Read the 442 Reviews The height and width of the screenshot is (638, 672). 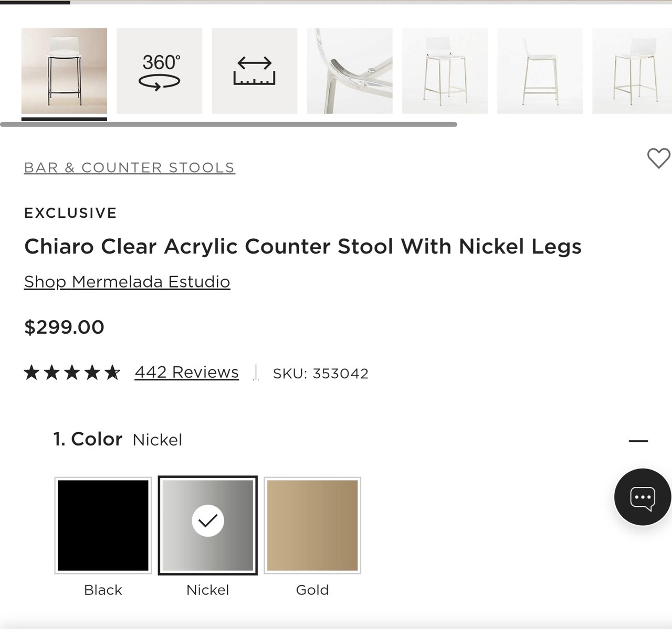[x=186, y=372]
